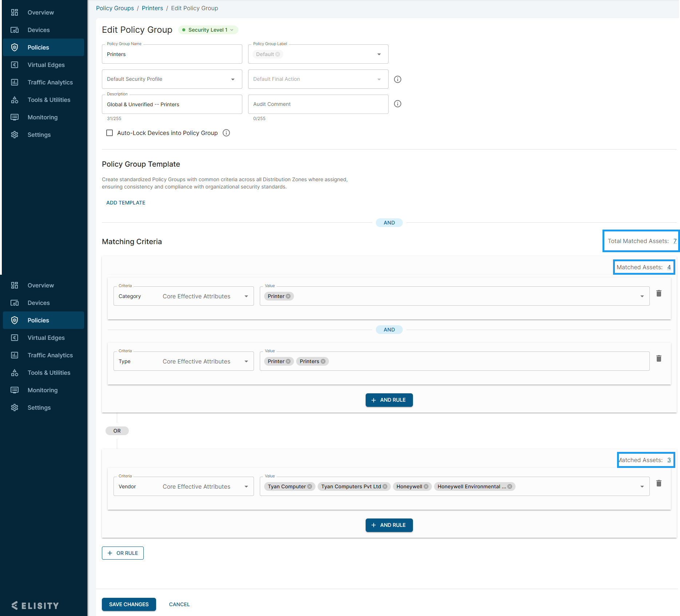Screen dimensions: 680x616
Task: Open Traffic Analytics in the lower sidebar
Action: tap(44, 355)
